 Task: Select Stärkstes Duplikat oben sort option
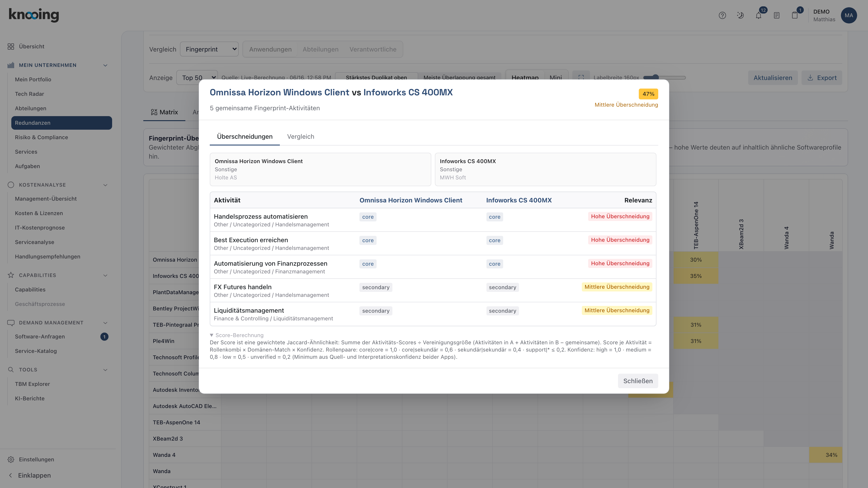point(376,77)
